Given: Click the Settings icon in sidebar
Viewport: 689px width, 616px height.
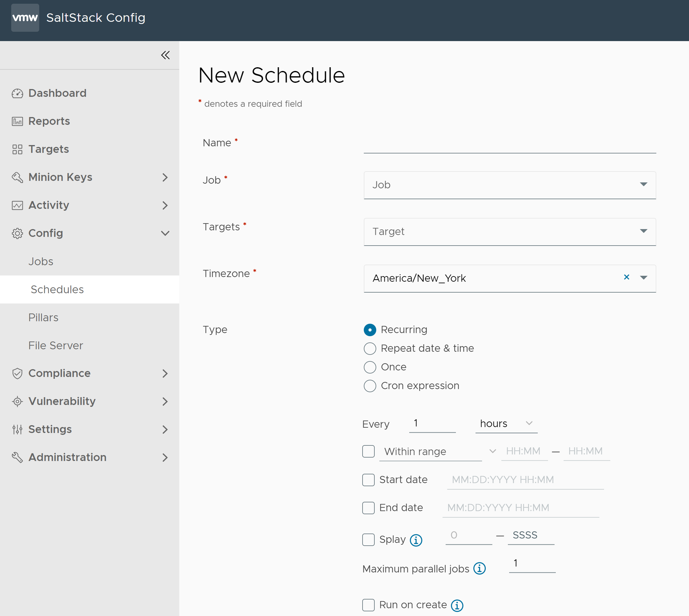Looking at the screenshot, I should click(16, 429).
